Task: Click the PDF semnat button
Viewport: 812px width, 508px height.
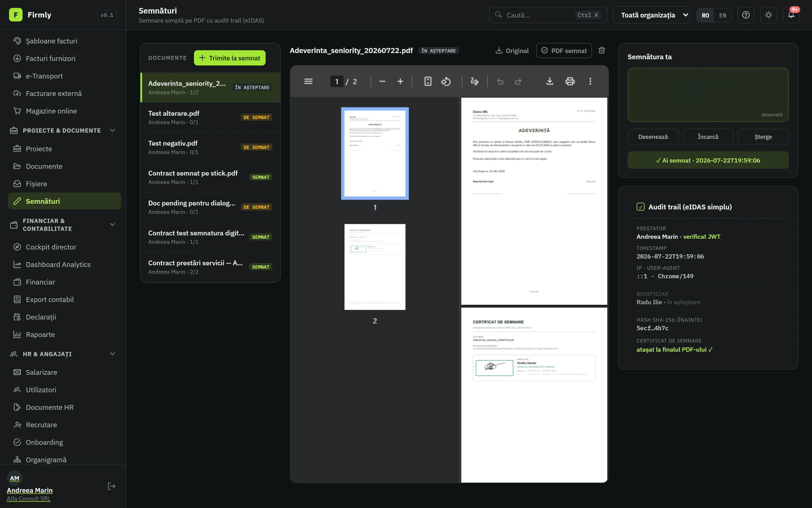Action: coord(564,51)
